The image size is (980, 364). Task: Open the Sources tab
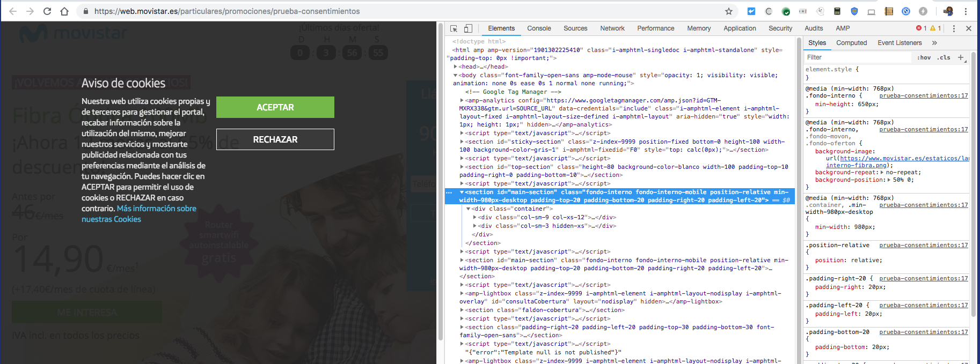(575, 28)
